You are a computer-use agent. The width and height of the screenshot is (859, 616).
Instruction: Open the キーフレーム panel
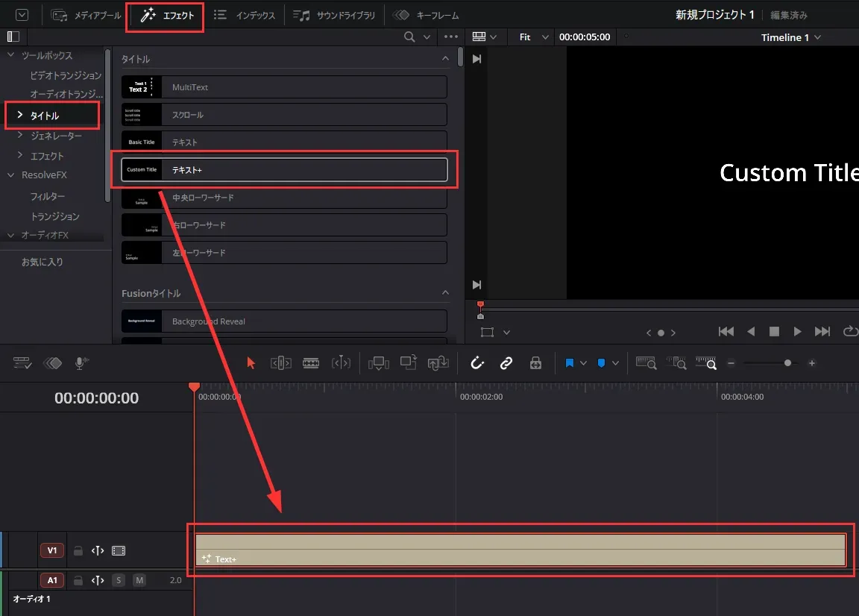(427, 16)
